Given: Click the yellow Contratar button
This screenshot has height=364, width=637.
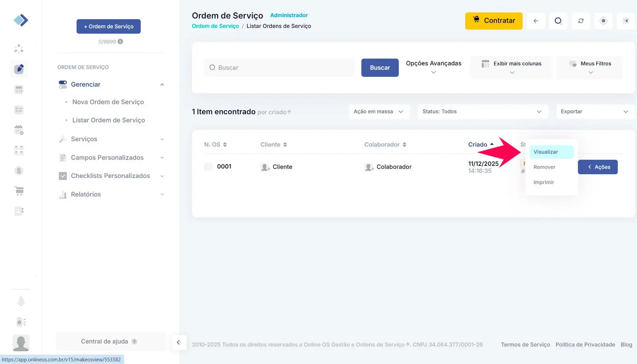Looking at the screenshot, I should coord(494,21).
